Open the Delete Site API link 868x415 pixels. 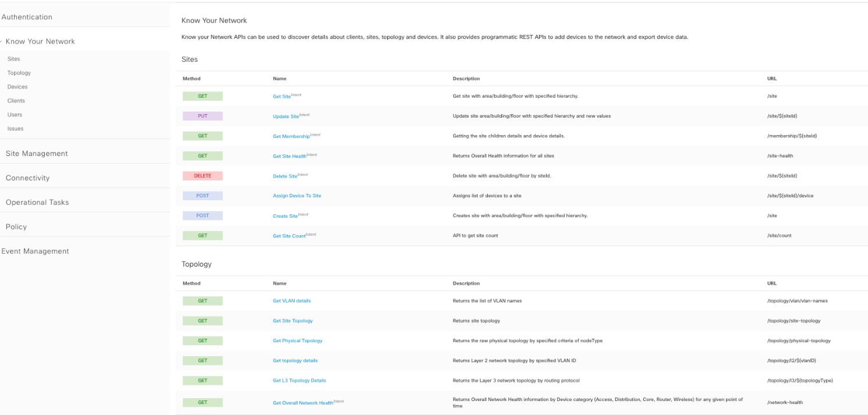285,176
